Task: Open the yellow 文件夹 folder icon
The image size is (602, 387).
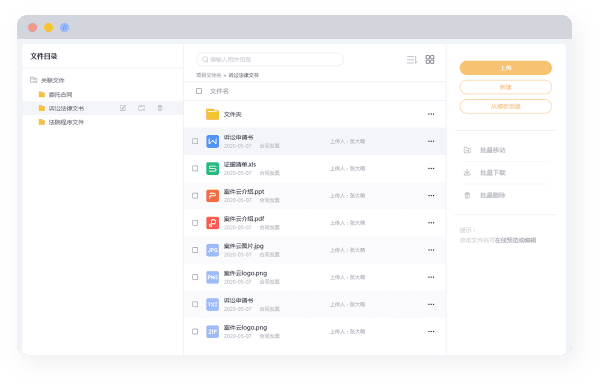Action: point(212,114)
